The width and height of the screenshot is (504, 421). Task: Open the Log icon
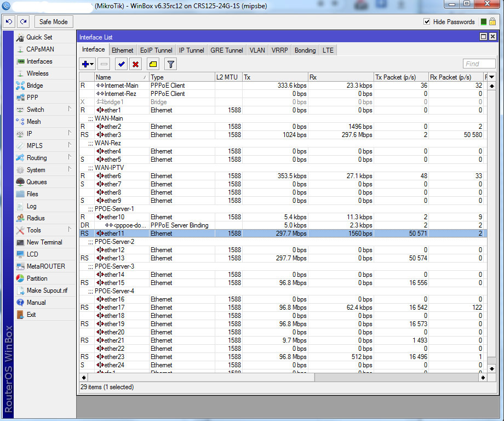click(x=20, y=206)
